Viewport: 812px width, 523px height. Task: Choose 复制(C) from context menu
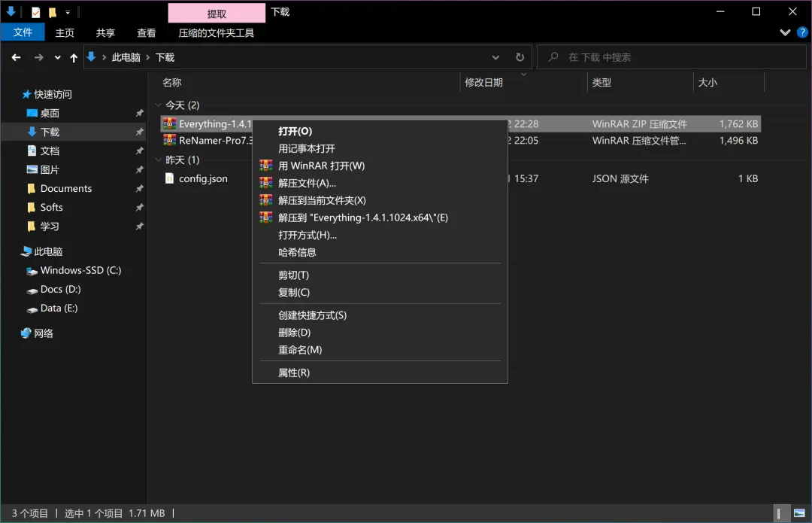pos(380,292)
